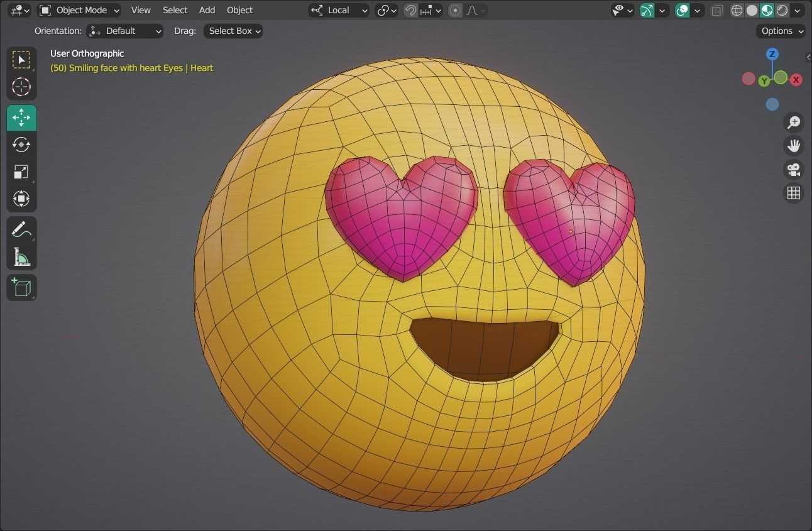Screen dimensions: 812x531
Task: Activate the Annotate pencil tool
Action: click(x=21, y=229)
